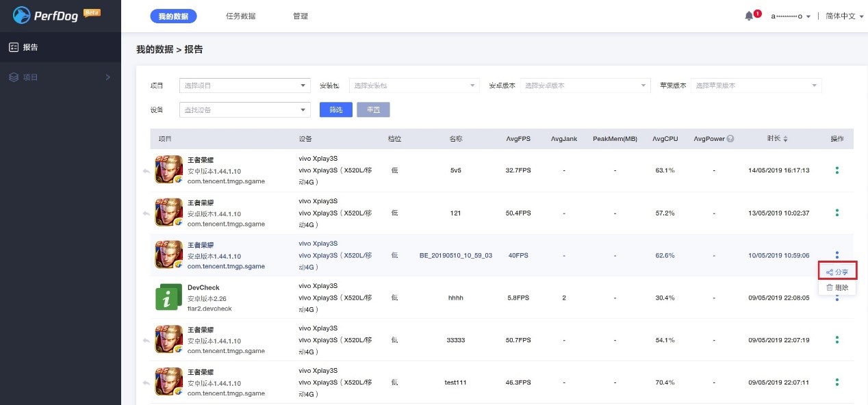The image size is (868, 405).
Task: Click 项目 (Projects) icon in the sidebar
Action: [14, 77]
